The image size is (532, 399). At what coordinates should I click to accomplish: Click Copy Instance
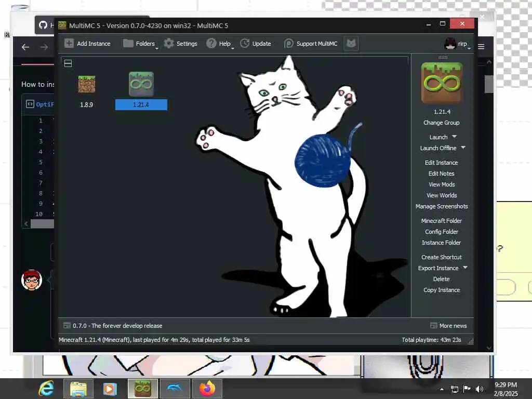(x=442, y=290)
